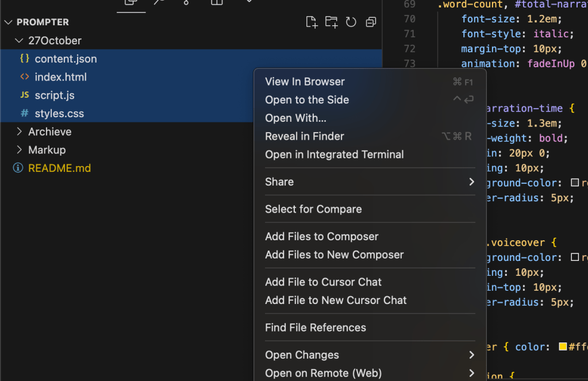Click the HTML angle-bracket icon beside index.html

tap(25, 77)
